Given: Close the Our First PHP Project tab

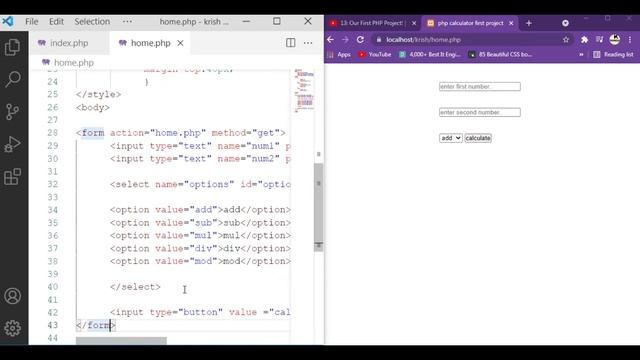Looking at the screenshot, I should (414, 23).
